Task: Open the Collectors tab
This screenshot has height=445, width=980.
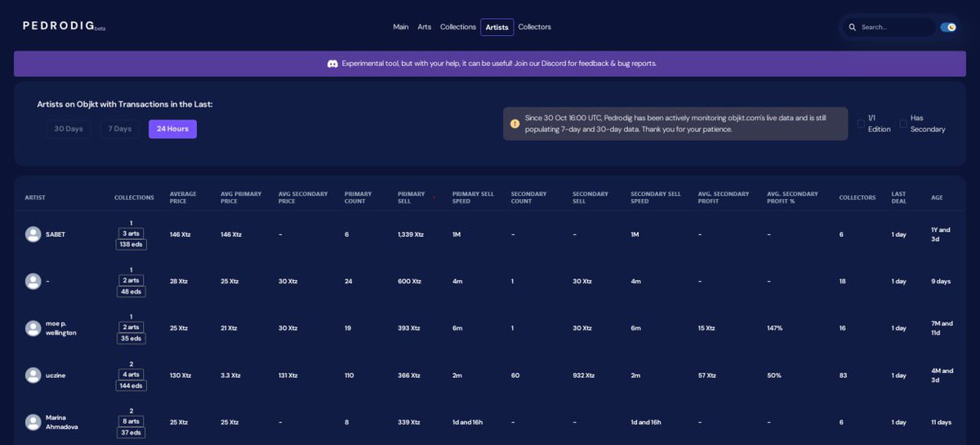Action: pyautogui.click(x=535, y=27)
